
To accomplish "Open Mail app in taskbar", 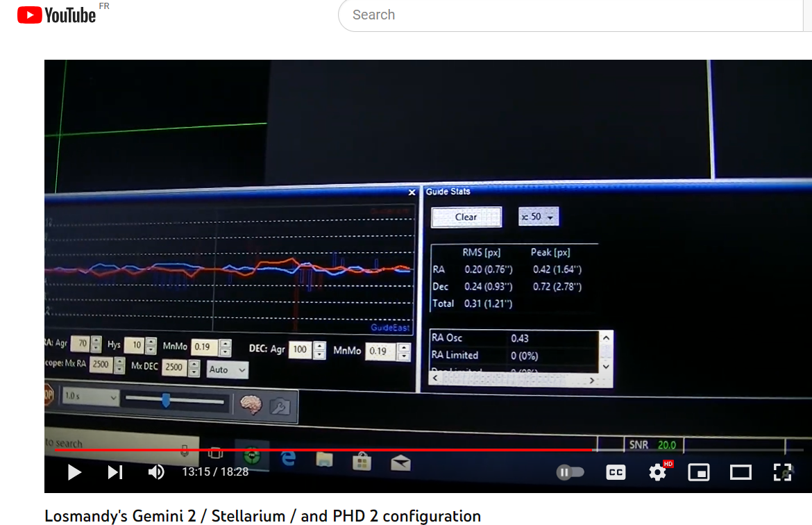I will (400, 463).
